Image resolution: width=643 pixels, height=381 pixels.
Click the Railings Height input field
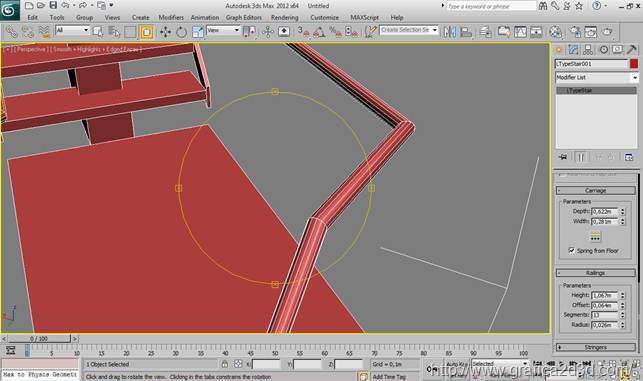click(604, 295)
